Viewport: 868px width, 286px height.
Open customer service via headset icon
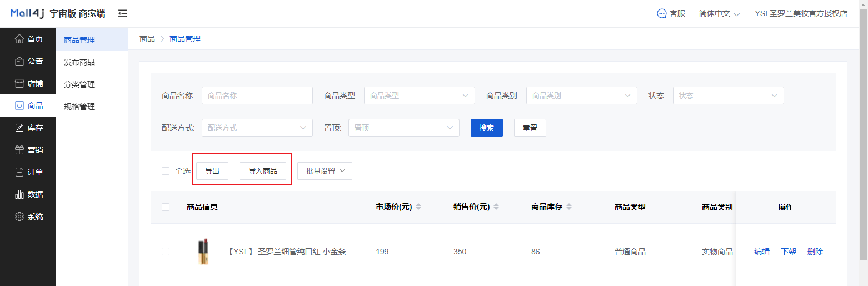point(662,13)
